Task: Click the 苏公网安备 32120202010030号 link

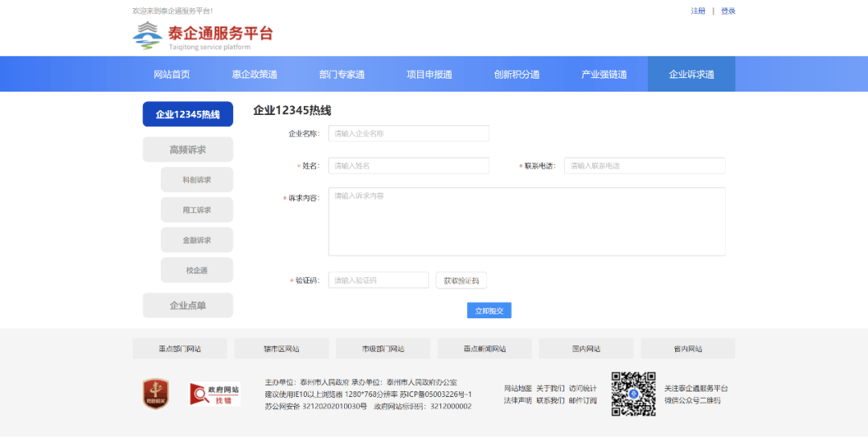Action: click(316, 407)
